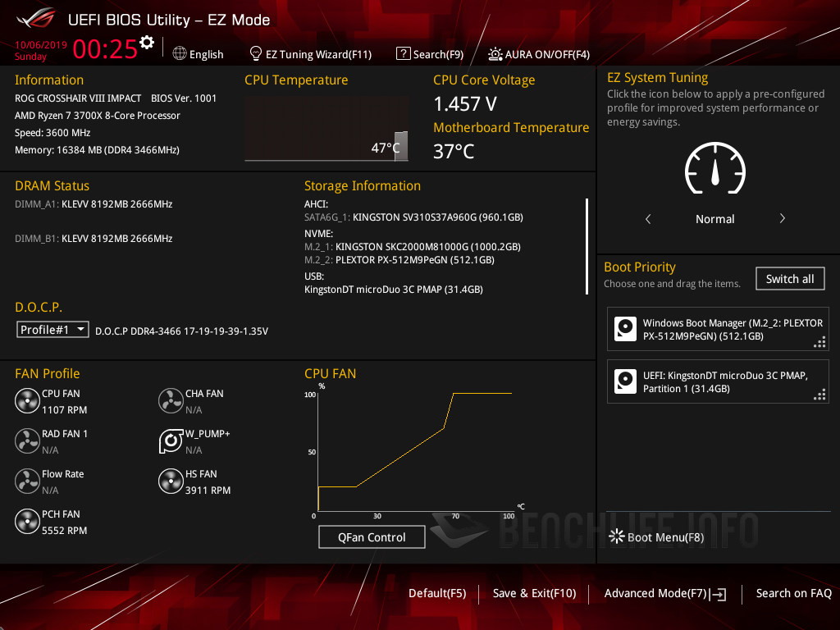This screenshot has height=630, width=840.
Task: Click ROG CROSSHAIR VIII IMPACT board name
Action: point(78,98)
